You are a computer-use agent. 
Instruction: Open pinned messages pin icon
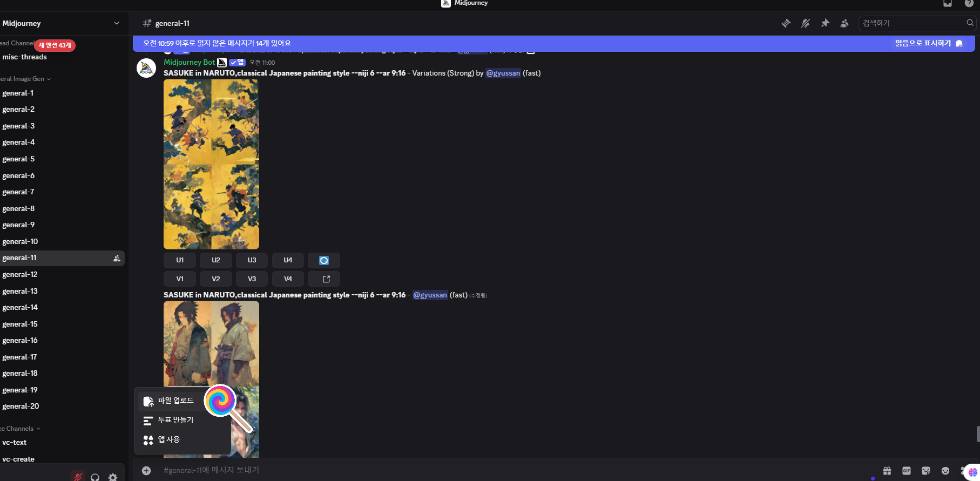click(x=825, y=23)
